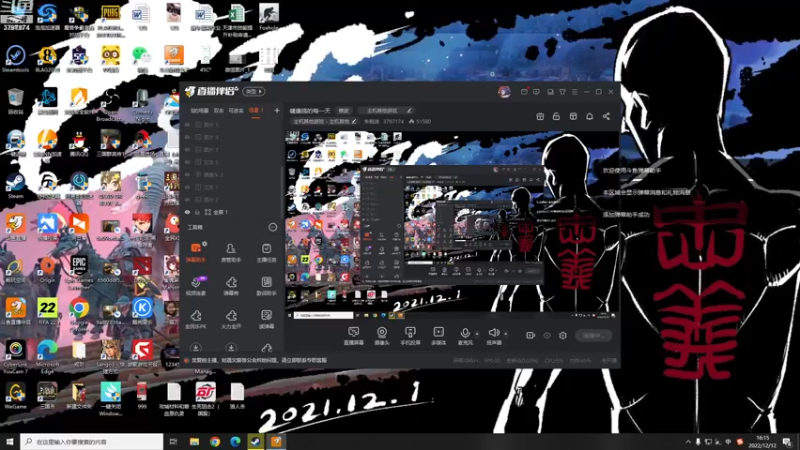The width and height of the screenshot is (800, 450).
Task: Add a 摄像头 camera source
Action: click(x=382, y=336)
